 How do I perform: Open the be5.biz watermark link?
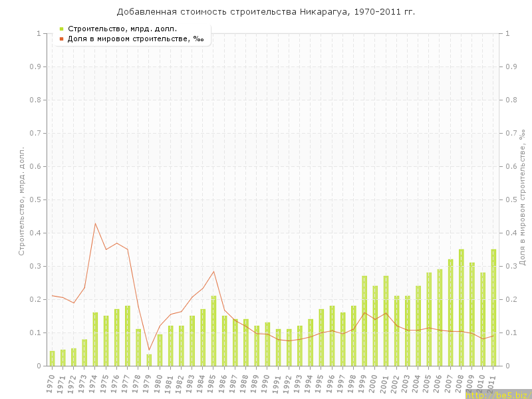pyautogui.click(x=498, y=394)
